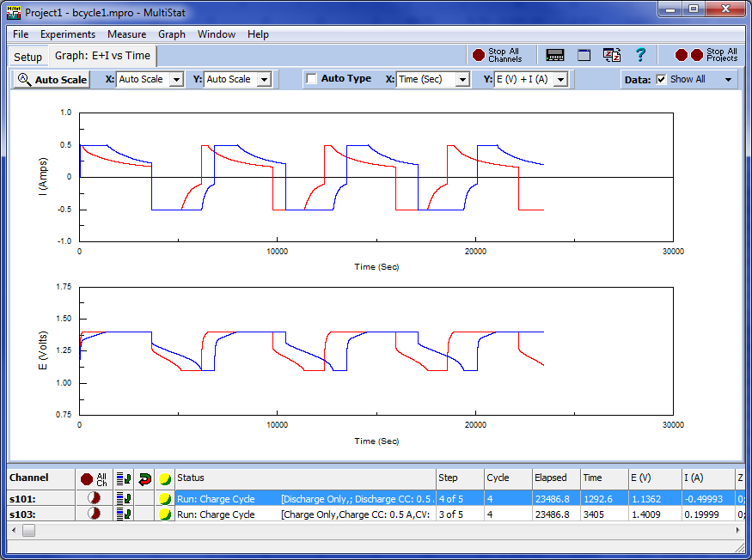The image size is (752, 560).
Task: Open the instrument hardware icon in toolbar
Action: pos(555,55)
